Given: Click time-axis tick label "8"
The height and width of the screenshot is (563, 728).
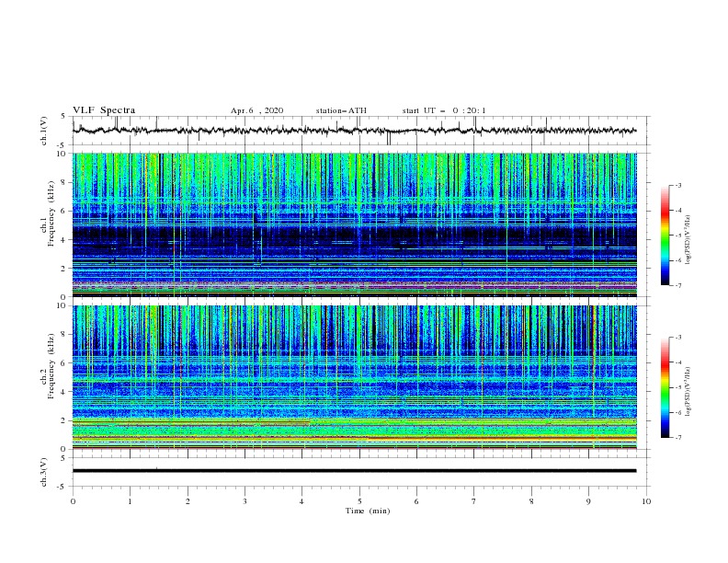Looking at the screenshot, I should (531, 501).
